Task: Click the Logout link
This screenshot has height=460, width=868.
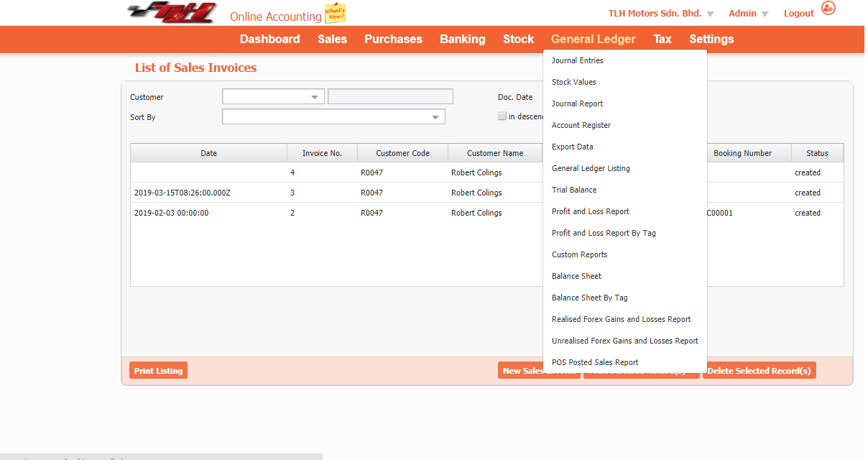Action: pyautogui.click(x=798, y=13)
